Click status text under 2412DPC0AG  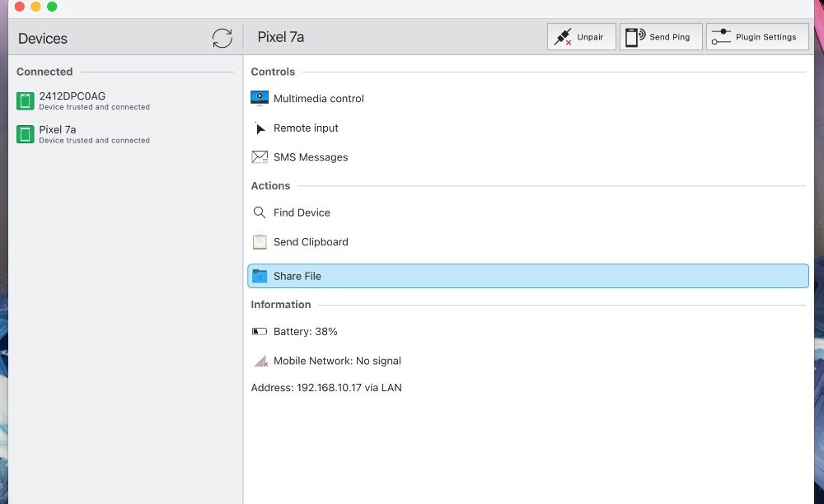pyautogui.click(x=95, y=107)
